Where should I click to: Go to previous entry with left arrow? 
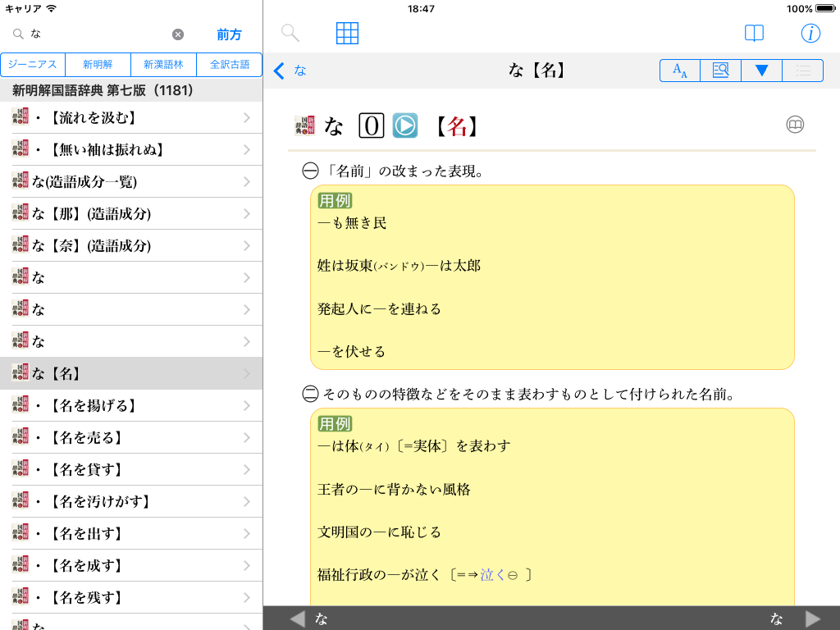click(x=297, y=619)
